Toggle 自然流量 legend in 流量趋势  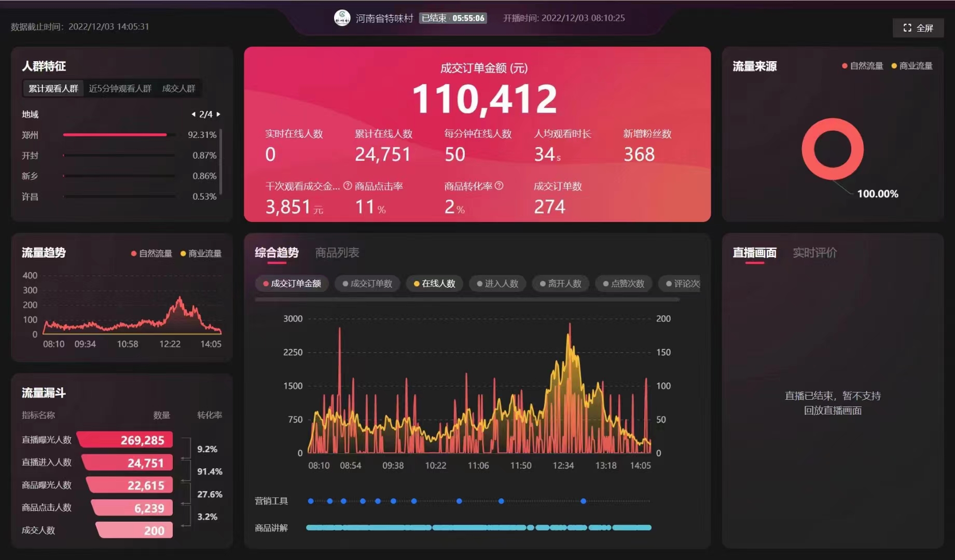[x=151, y=254]
